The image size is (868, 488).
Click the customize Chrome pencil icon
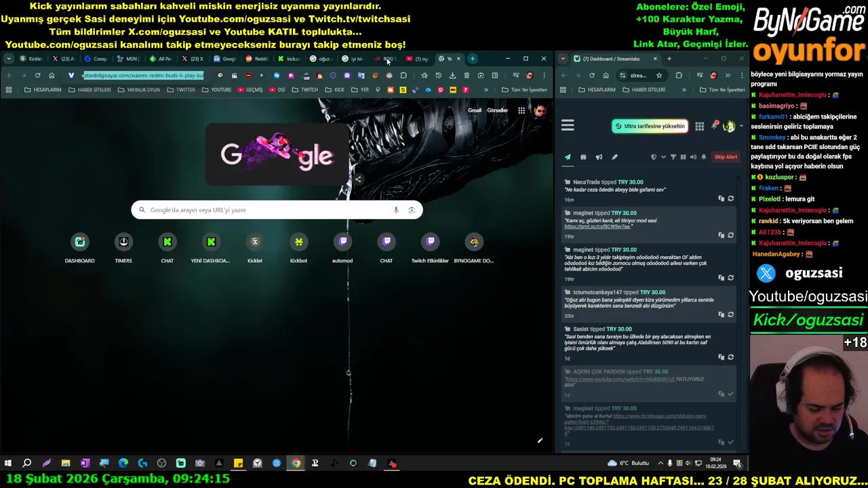pyautogui.click(x=540, y=441)
